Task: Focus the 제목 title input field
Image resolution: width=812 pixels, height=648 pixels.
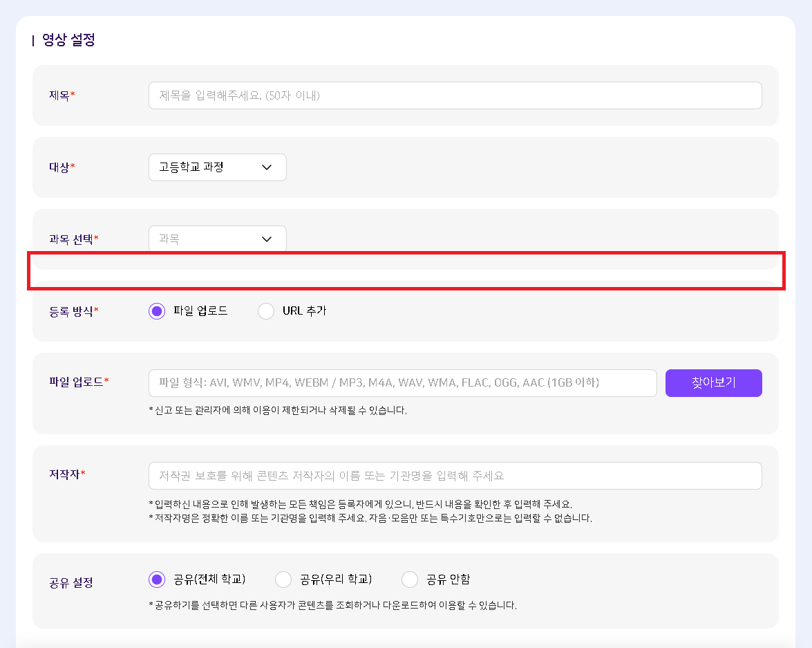Action: 455,95
